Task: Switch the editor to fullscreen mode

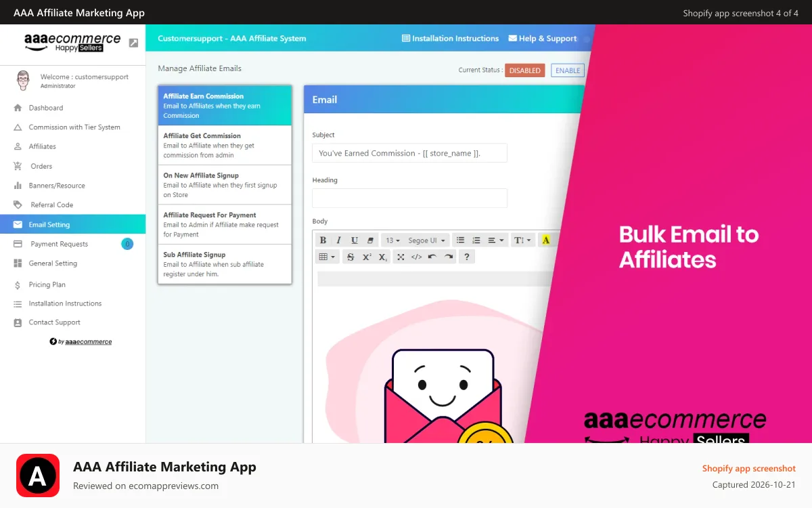Action: (x=401, y=257)
